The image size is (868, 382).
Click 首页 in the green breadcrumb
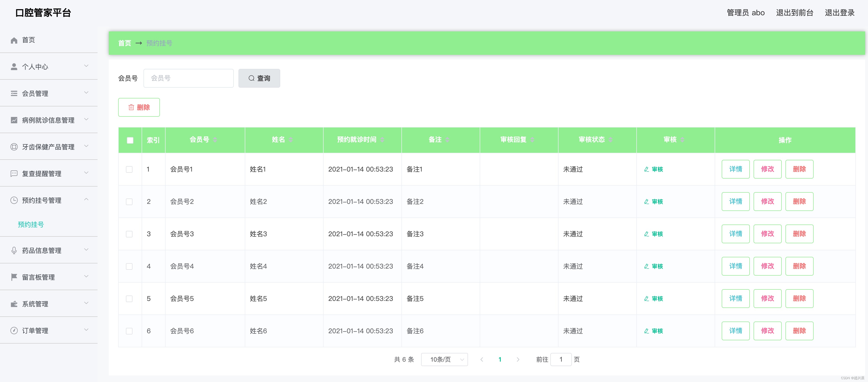(x=124, y=43)
